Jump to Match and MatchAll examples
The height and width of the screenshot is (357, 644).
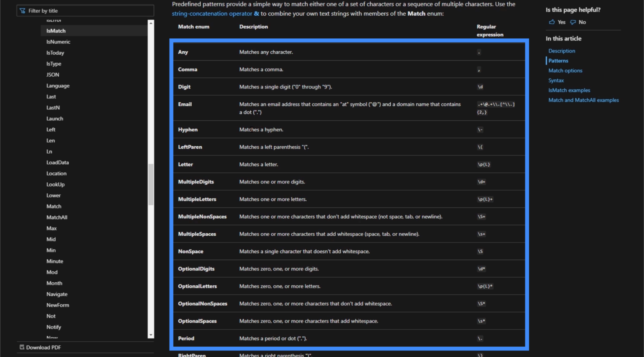583,100
